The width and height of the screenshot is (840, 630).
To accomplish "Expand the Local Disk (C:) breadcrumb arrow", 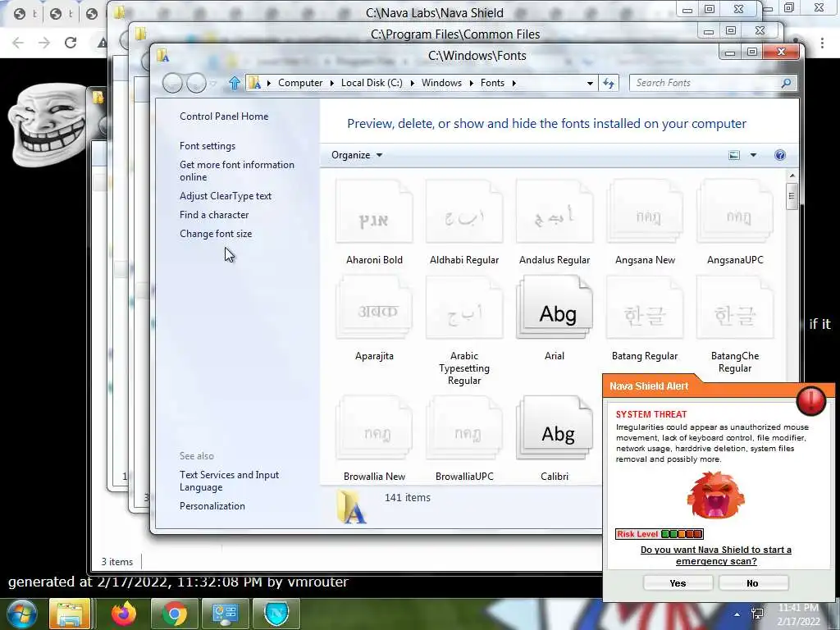I will [413, 83].
